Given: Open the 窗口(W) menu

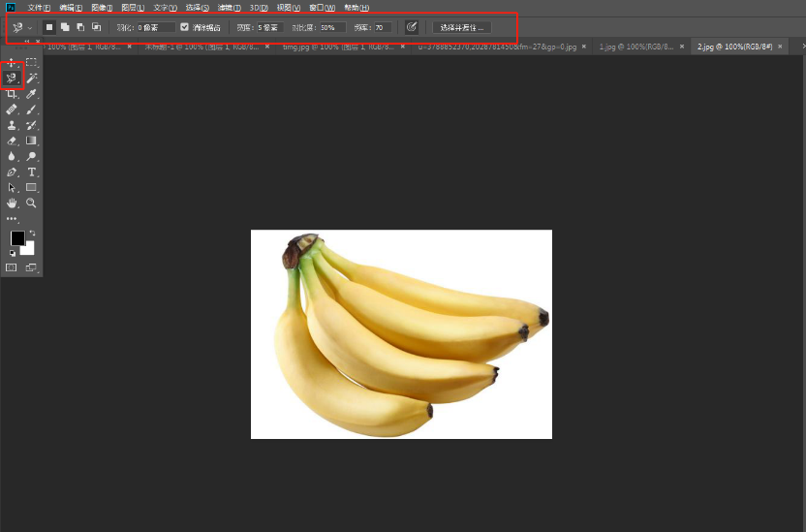Looking at the screenshot, I should (x=322, y=8).
